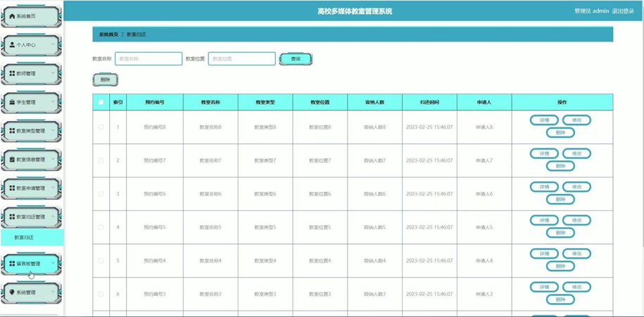This screenshot has height=317, width=644.
Task: Click the cell 容纳人数5
Action: pos(374,227)
